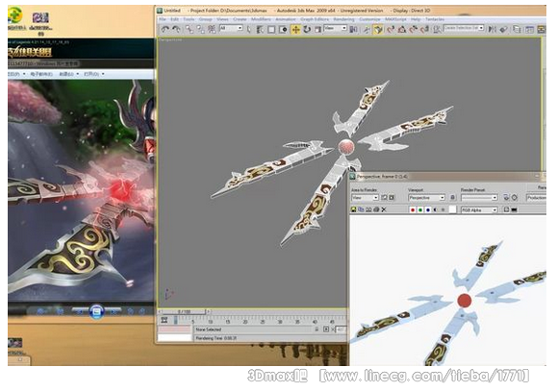Click the Mirror tool icon
557x392 pixels.
[x=492, y=30]
